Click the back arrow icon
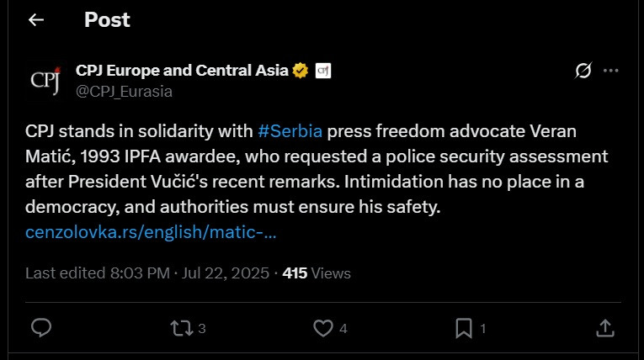Image resolution: width=644 pixels, height=360 pixels. 36,19
